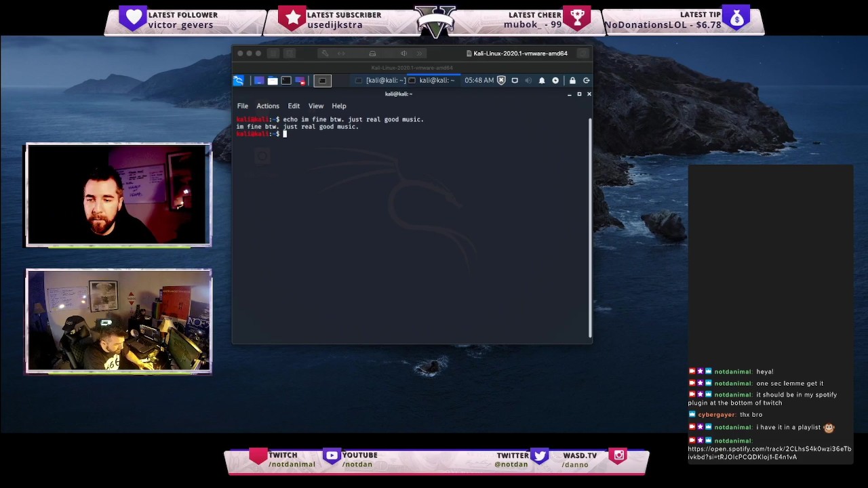Click the display icon in system tray
The height and width of the screenshot is (488, 868).
[x=515, y=81]
